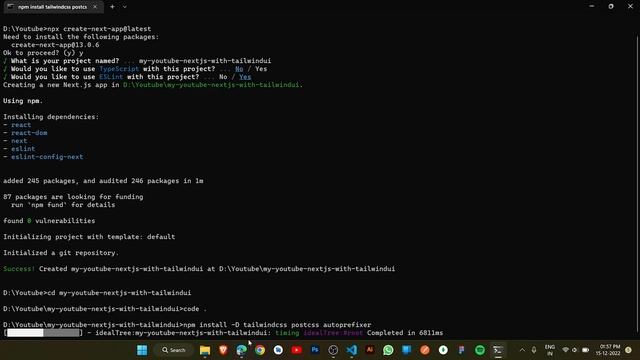Image resolution: width=640 pixels, height=360 pixels.
Task: Open Google Chrome from the taskbar
Action: (x=260, y=350)
